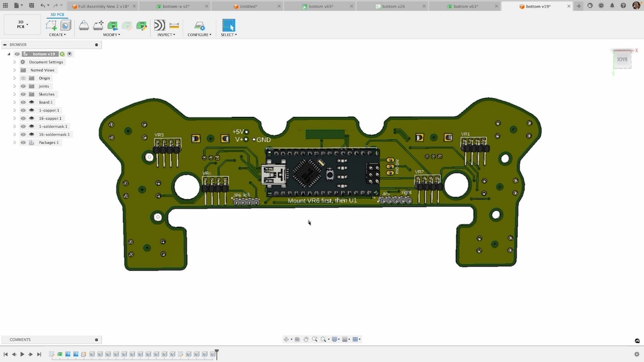
Task: Click the BACK face of the ViewCube
Action: [x=623, y=59]
